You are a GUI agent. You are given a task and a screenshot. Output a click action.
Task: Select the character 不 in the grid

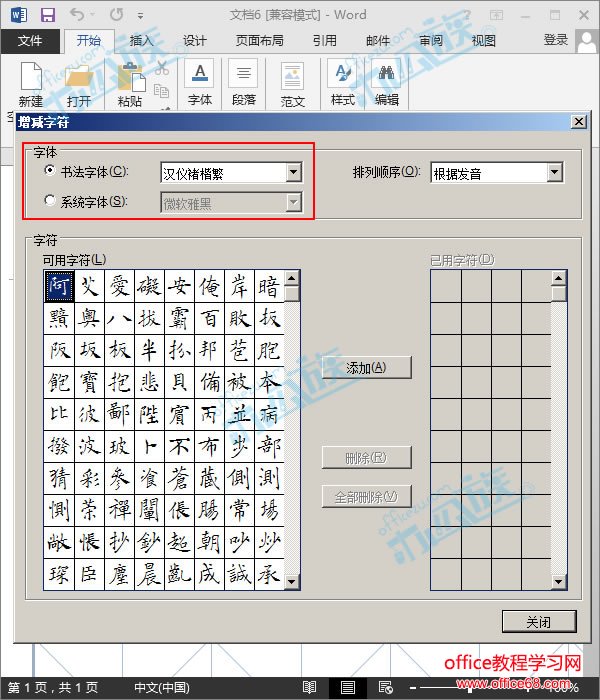click(x=179, y=446)
